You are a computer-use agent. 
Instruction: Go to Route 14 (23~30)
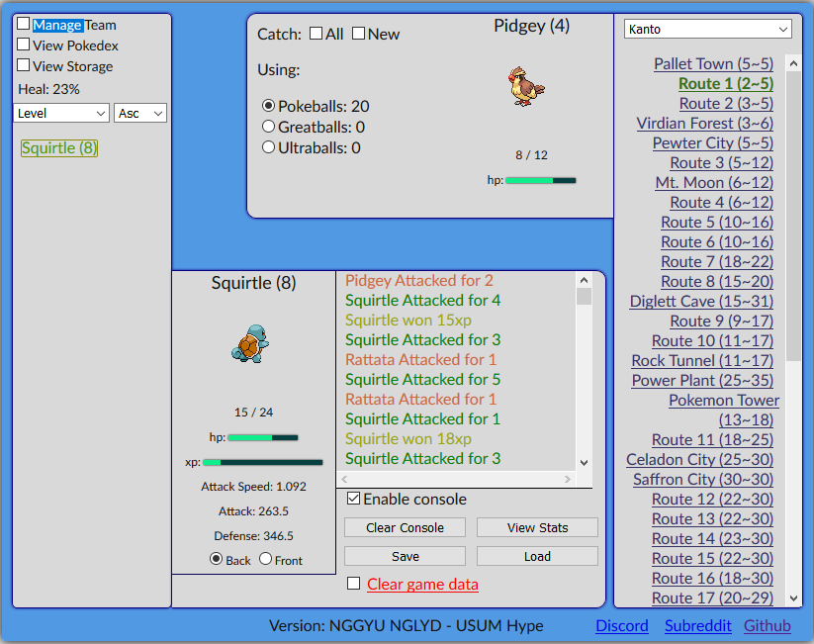pyautogui.click(x=713, y=538)
